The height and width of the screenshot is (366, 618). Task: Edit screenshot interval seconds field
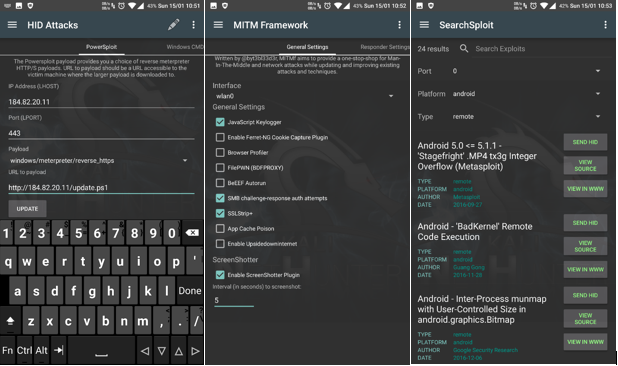234,301
